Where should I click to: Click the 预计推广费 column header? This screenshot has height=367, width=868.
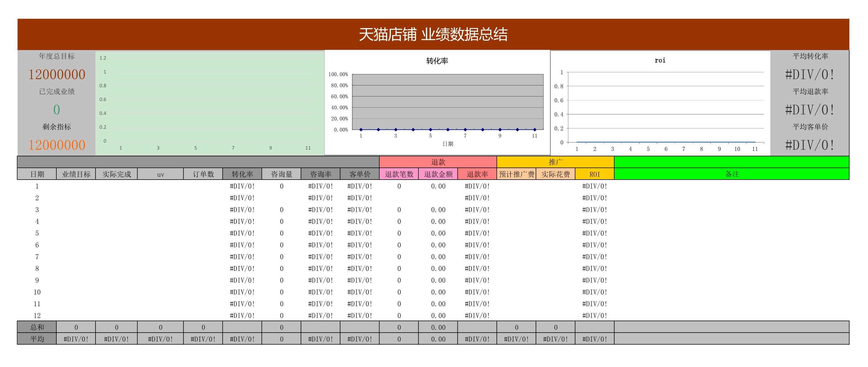click(516, 174)
